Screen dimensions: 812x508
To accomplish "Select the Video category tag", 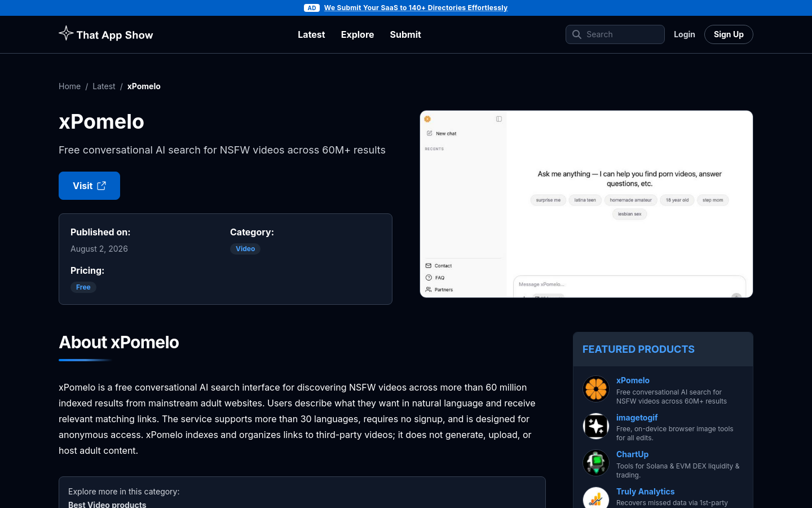I will click(245, 249).
